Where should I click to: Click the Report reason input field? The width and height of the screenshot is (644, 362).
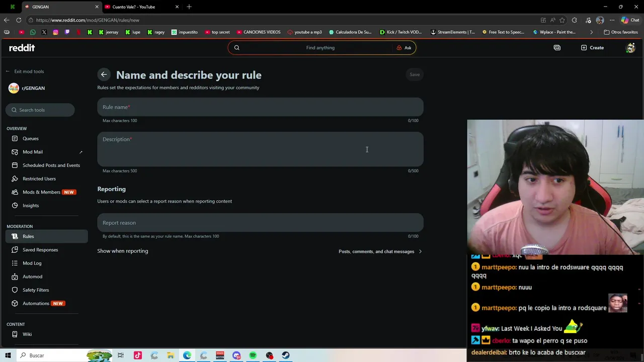[x=260, y=223]
